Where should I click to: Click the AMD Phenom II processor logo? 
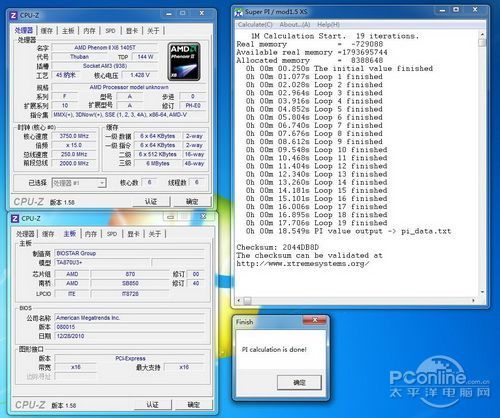tap(184, 61)
